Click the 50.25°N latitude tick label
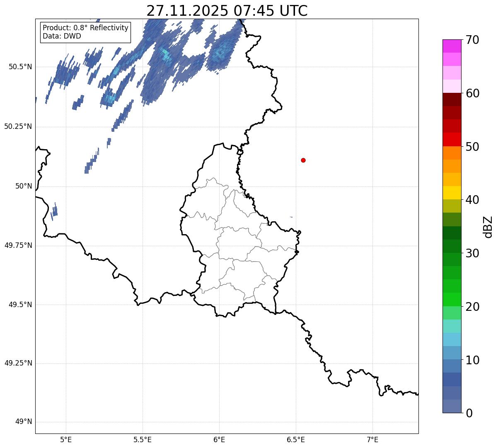498x448 pixels. [18, 126]
